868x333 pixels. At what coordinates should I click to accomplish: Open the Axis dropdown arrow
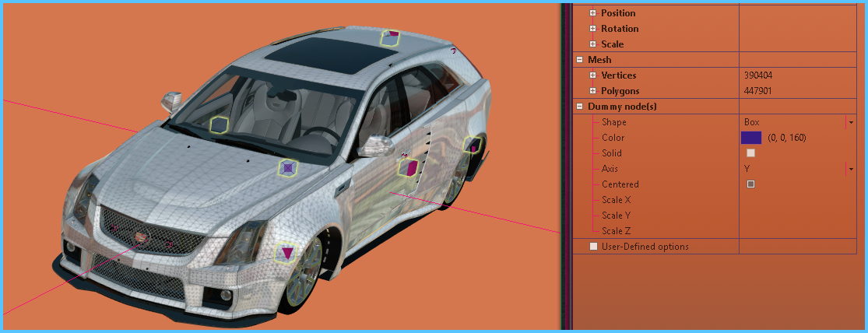(851, 169)
